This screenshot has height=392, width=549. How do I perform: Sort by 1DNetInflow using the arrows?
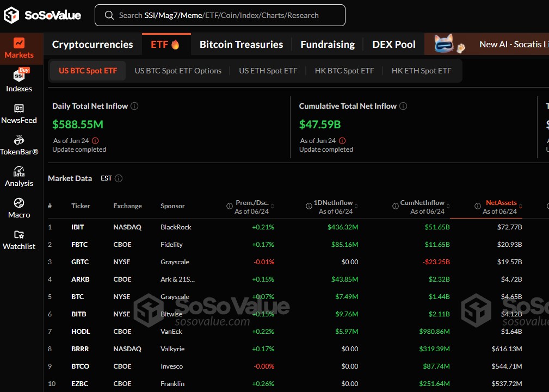click(x=356, y=206)
